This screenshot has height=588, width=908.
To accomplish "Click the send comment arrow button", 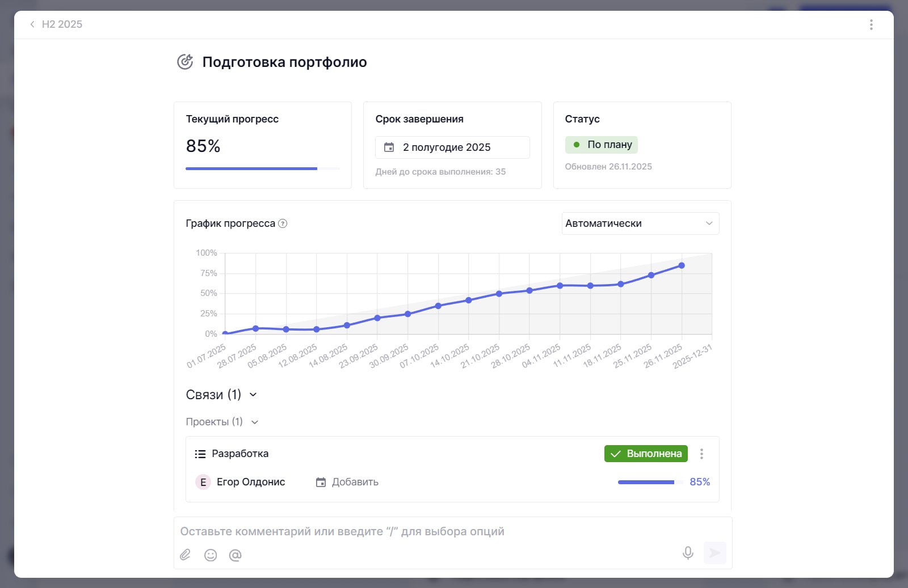I will (x=714, y=553).
